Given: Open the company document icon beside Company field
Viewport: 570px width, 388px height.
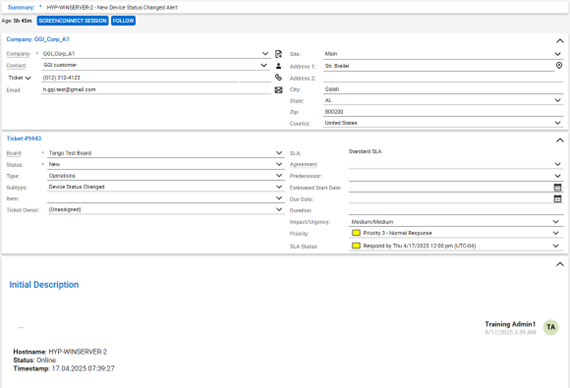Looking at the screenshot, I should point(278,54).
